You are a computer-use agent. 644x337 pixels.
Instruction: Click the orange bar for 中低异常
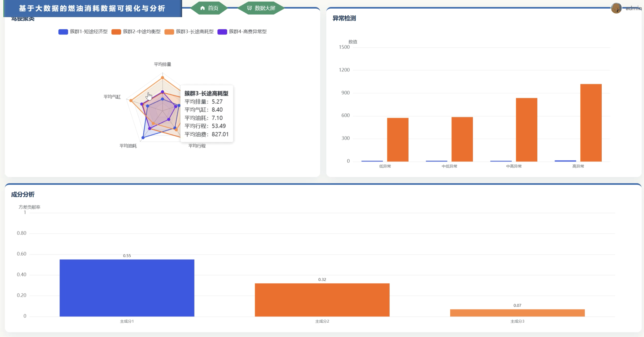coord(462,139)
